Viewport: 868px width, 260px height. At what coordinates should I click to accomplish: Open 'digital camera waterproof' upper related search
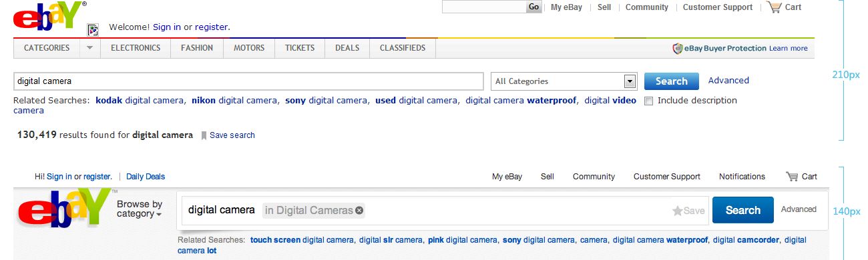(x=521, y=101)
